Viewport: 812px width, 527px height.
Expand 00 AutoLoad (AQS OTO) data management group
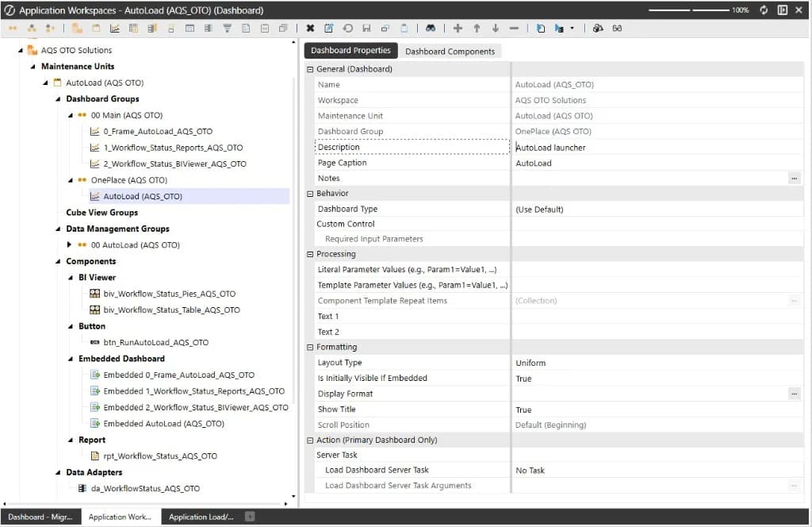pyautogui.click(x=70, y=244)
